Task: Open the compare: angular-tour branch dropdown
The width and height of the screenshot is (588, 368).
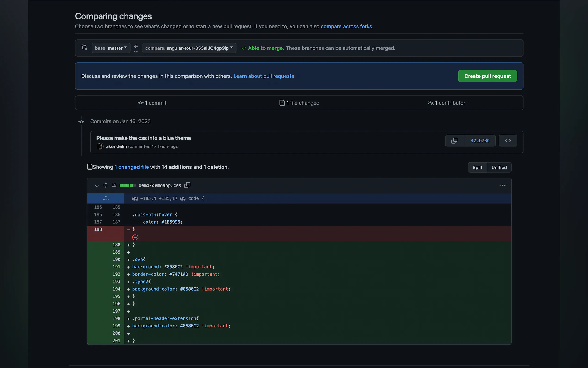Action: [x=189, y=48]
